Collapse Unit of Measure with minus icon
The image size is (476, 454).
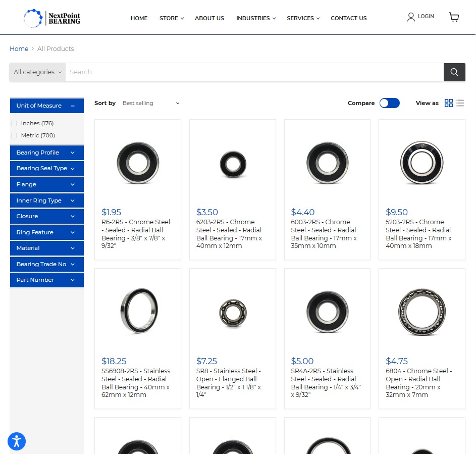point(73,106)
